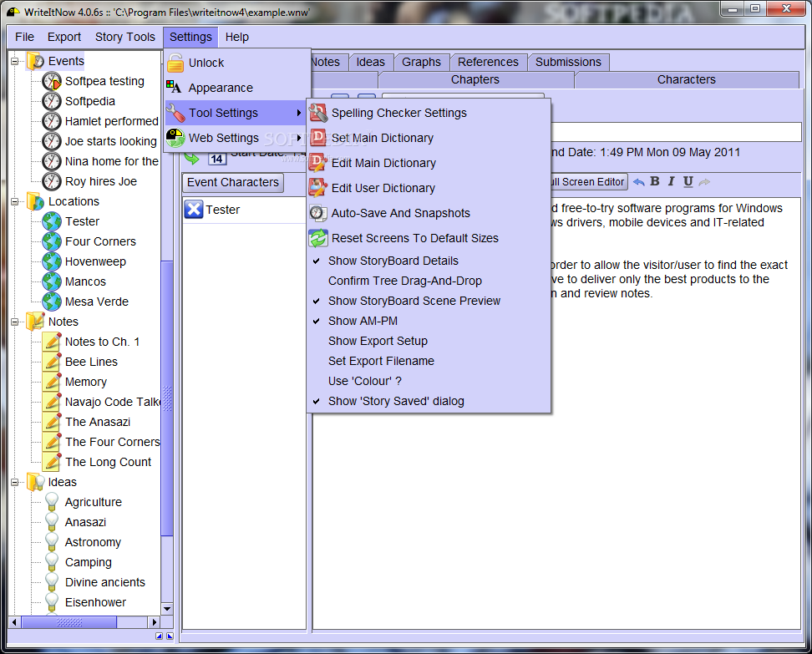The width and height of the screenshot is (812, 654).
Task: Switch to the References tab
Action: click(488, 62)
